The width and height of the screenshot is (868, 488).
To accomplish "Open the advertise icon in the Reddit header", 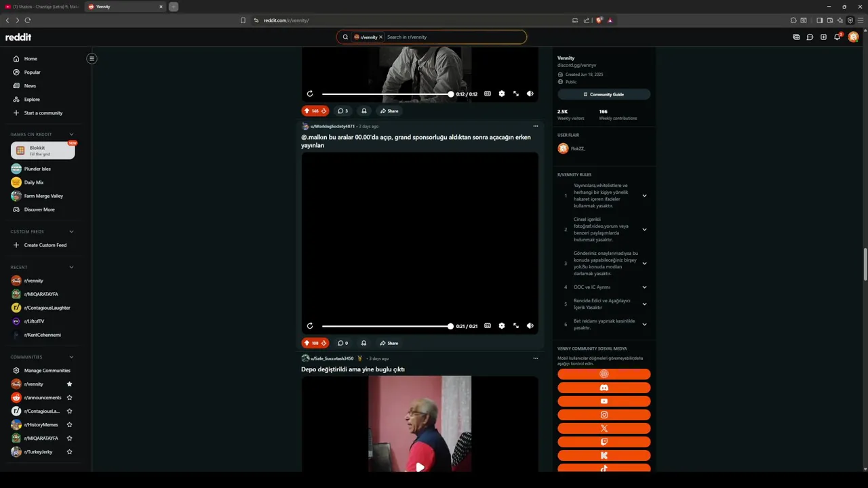I will (x=796, y=37).
